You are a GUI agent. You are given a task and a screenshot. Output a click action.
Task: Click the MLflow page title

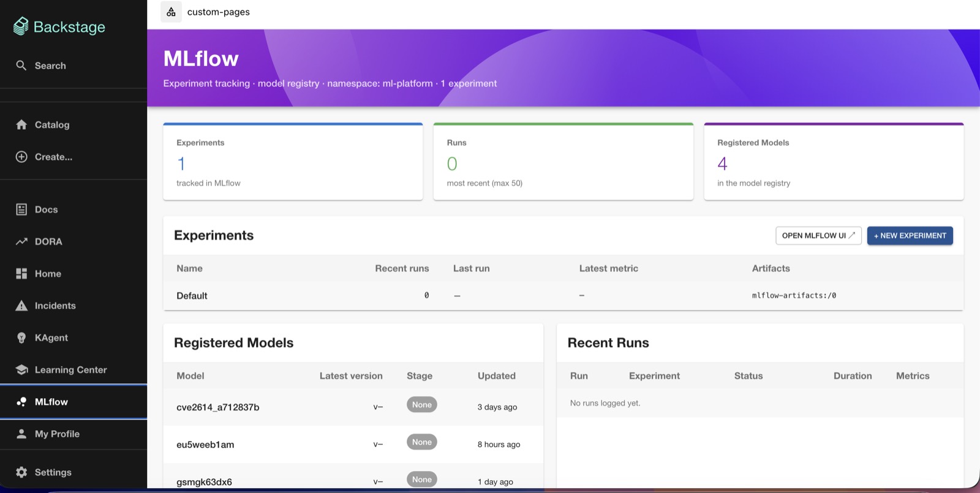click(x=201, y=59)
